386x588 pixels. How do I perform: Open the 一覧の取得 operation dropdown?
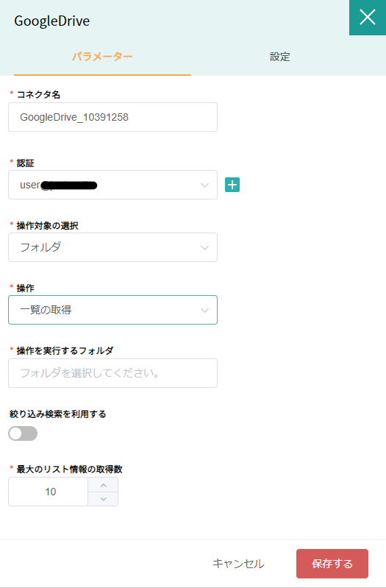(112, 310)
